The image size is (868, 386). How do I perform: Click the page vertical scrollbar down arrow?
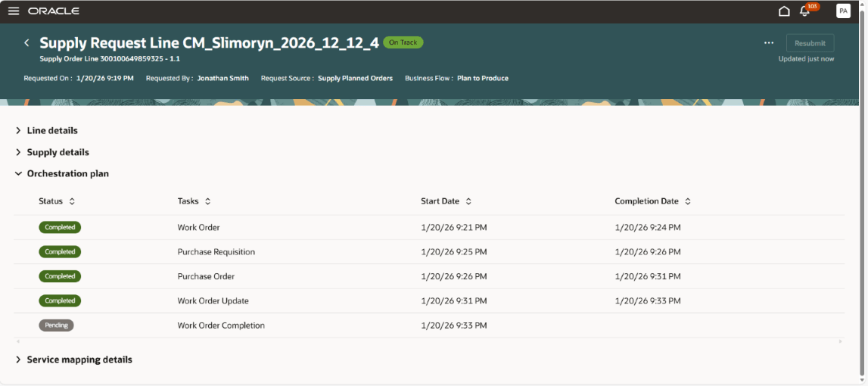[862, 380]
